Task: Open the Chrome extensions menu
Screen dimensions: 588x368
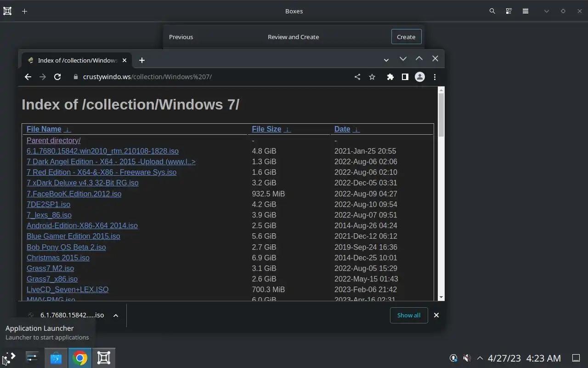Action: [x=390, y=77]
